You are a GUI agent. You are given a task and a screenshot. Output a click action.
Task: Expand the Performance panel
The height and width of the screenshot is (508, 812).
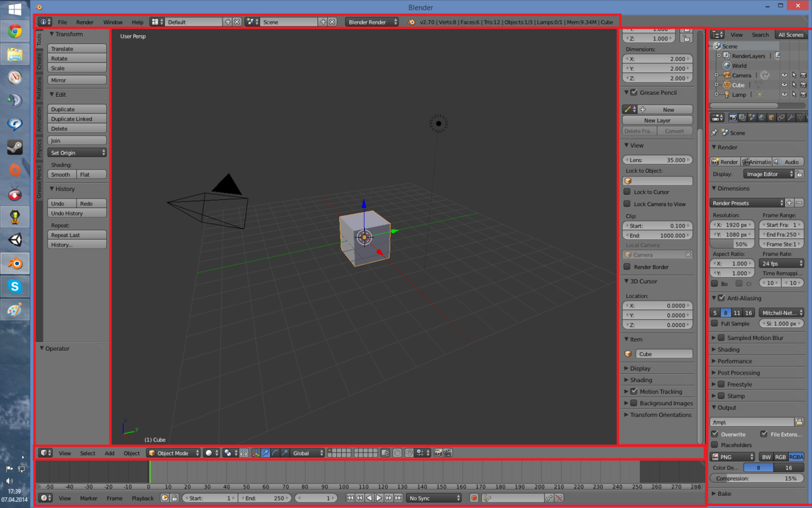point(734,361)
